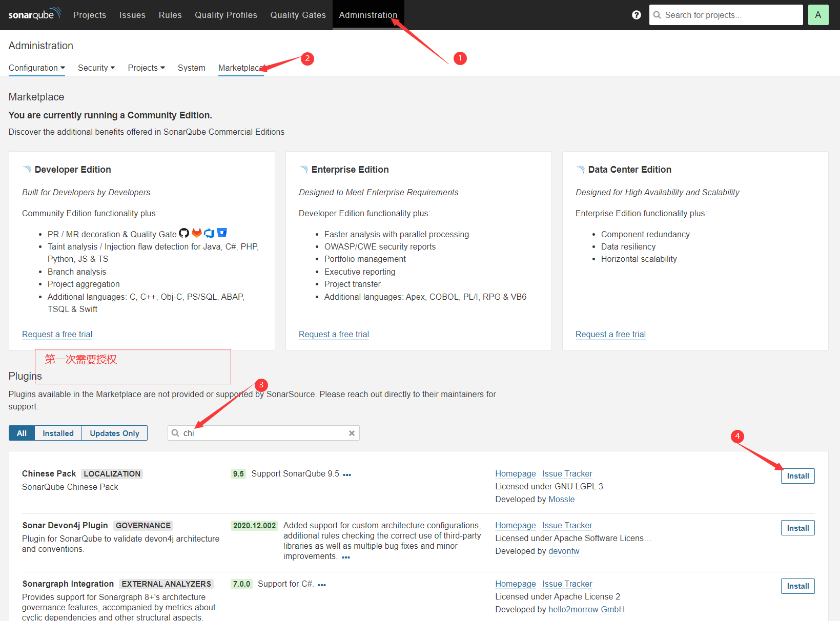Open Quality Profiles page
The width and height of the screenshot is (840, 621).
226,15
